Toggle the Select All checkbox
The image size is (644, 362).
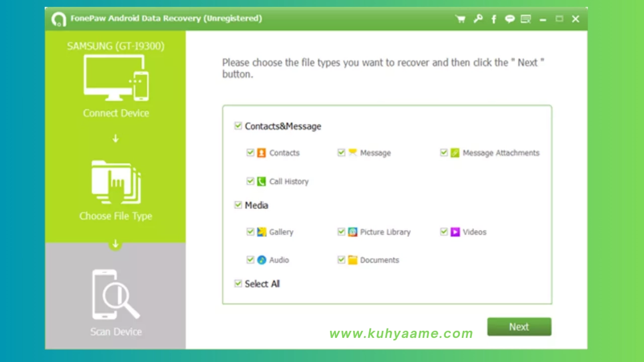(238, 284)
